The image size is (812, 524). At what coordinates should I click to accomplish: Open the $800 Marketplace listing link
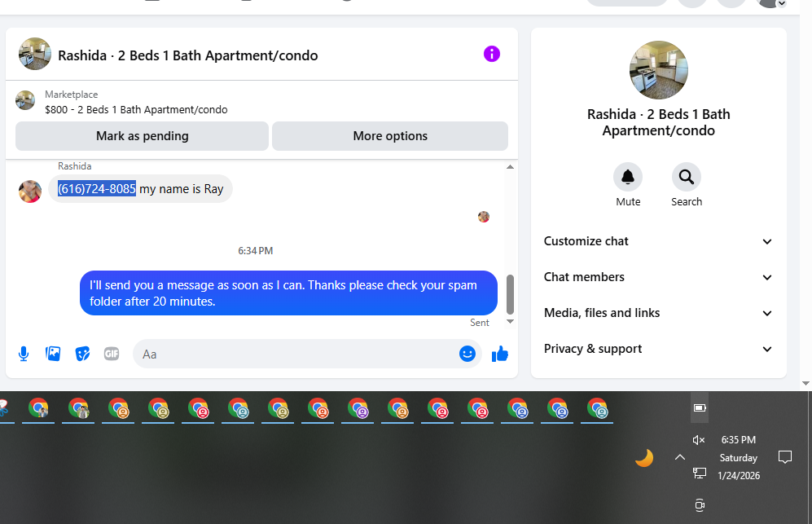tap(136, 110)
